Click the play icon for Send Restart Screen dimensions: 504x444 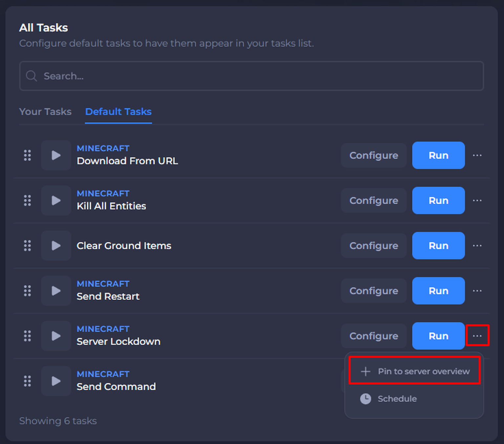tap(56, 291)
